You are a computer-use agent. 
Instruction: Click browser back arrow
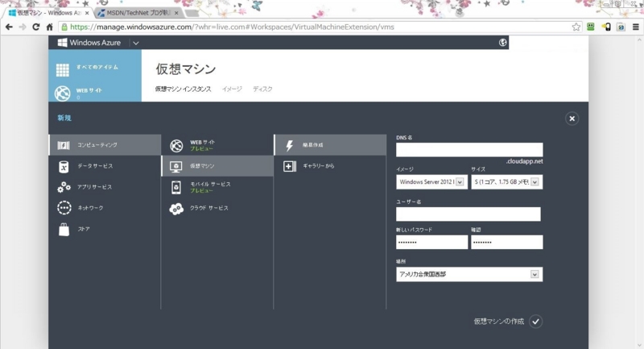[9, 27]
